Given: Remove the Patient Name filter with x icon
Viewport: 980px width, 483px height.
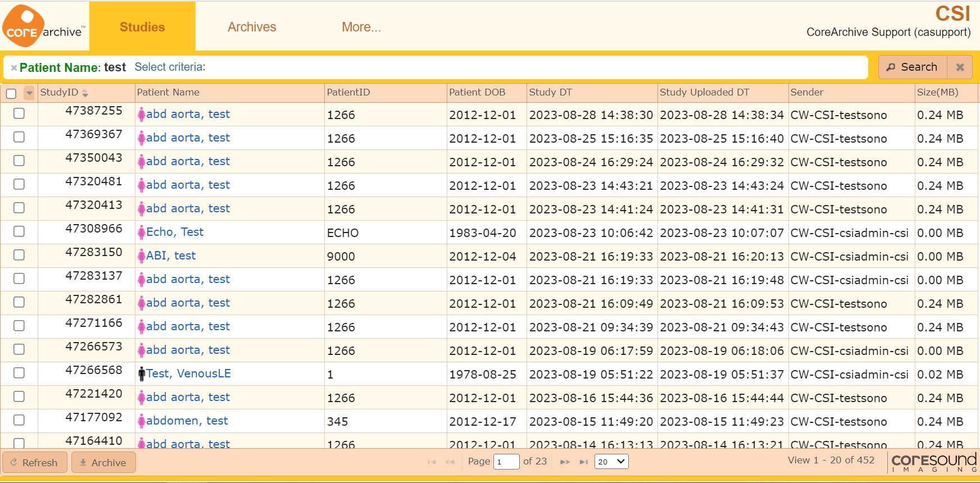Looking at the screenshot, I should point(13,68).
